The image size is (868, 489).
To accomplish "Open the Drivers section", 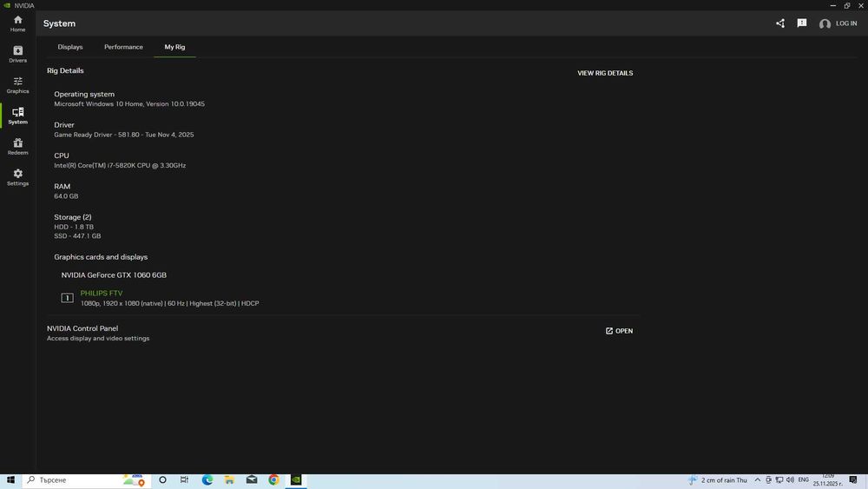I will point(17,54).
